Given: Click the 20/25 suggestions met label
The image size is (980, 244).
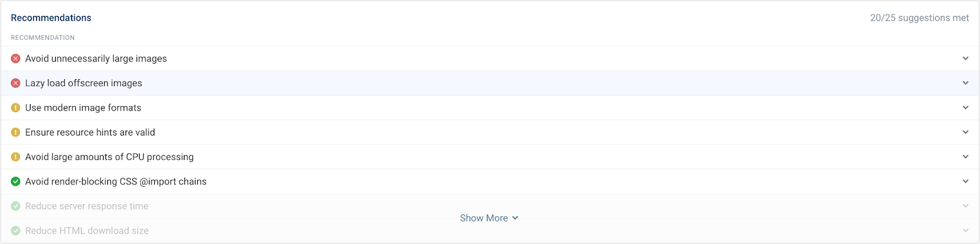Looking at the screenshot, I should pyautogui.click(x=919, y=18).
